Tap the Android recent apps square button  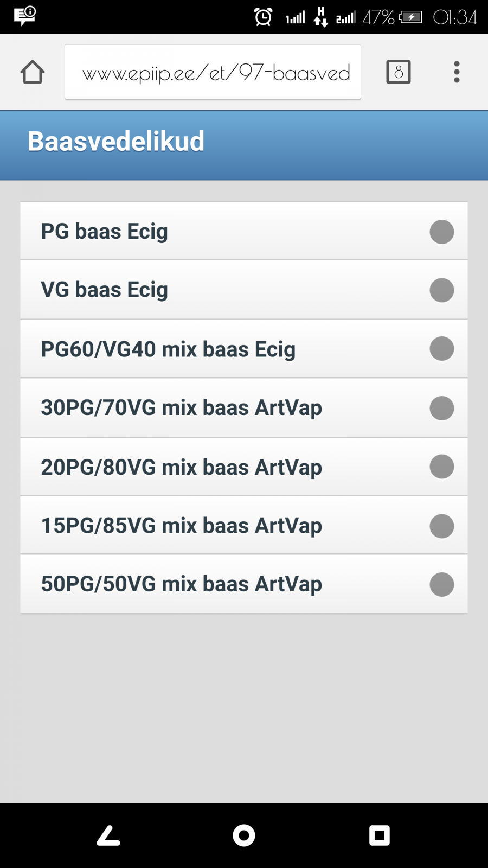coord(380,835)
